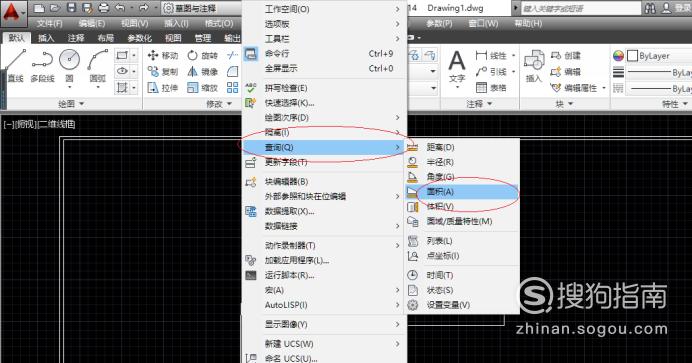
Task: Click the 创建 create block tool
Action: pyautogui.click(x=565, y=56)
